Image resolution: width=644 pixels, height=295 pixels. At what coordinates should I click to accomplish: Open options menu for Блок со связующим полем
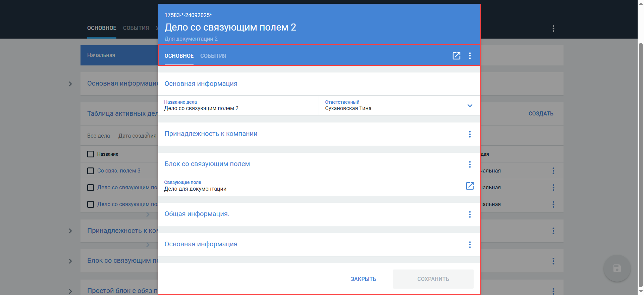(x=470, y=164)
